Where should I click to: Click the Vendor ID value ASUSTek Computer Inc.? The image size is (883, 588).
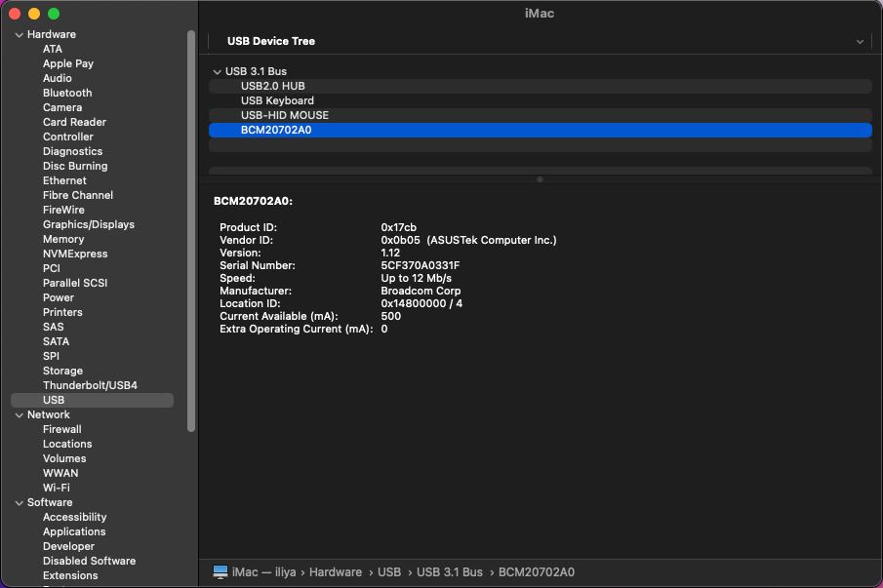(x=492, y=240)
